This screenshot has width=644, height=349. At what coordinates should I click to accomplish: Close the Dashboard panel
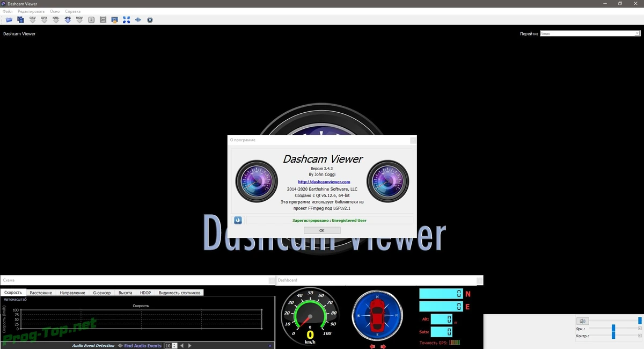[x=479, y=280]
